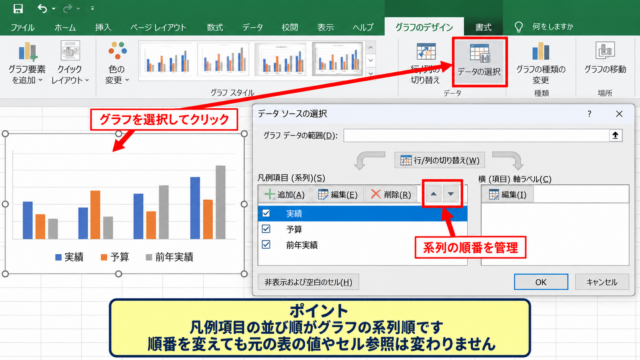
Task: Click the キャンセル button
Action: (602, 282)
